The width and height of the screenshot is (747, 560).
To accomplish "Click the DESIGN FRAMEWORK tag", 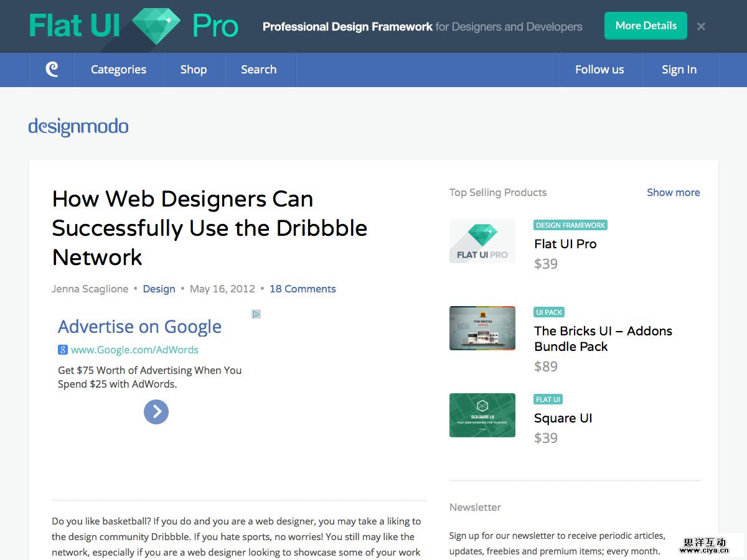I will click(x=570, y=225).
